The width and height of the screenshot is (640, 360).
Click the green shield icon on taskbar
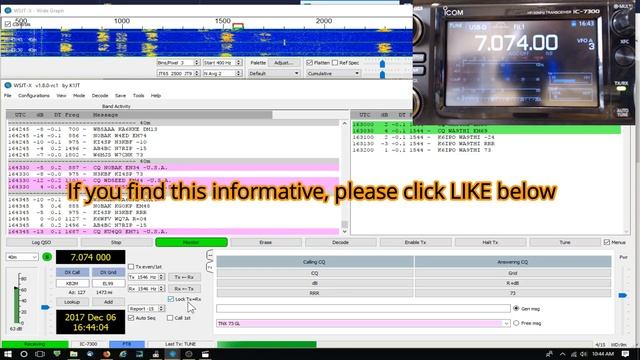tap(57, 354)
